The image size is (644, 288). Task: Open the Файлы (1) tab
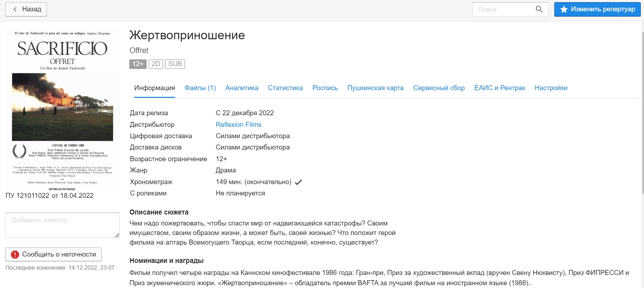(x=200, y=88)
